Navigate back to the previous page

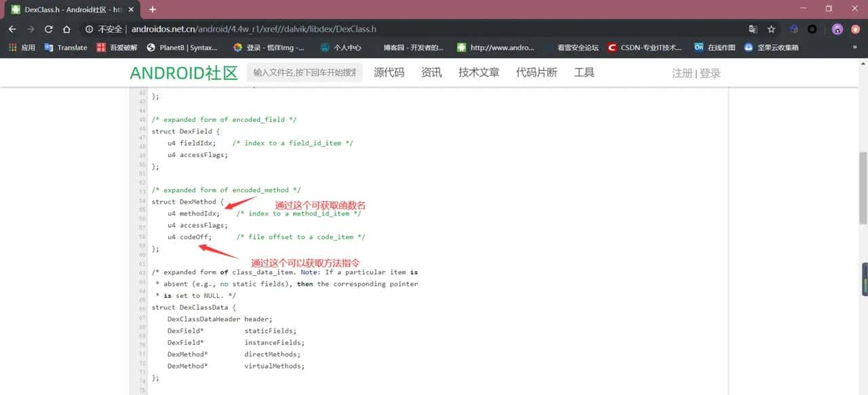[x=12, y=28]
